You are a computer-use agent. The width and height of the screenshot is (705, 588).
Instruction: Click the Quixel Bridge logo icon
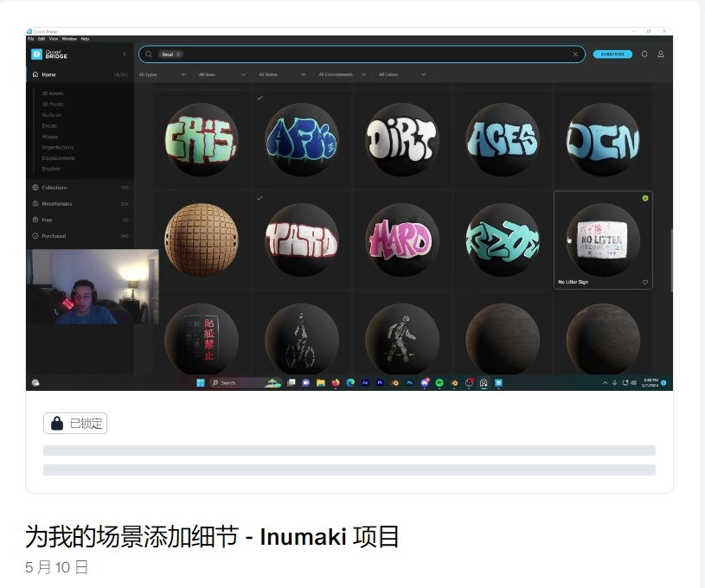[x=36, y=54]
